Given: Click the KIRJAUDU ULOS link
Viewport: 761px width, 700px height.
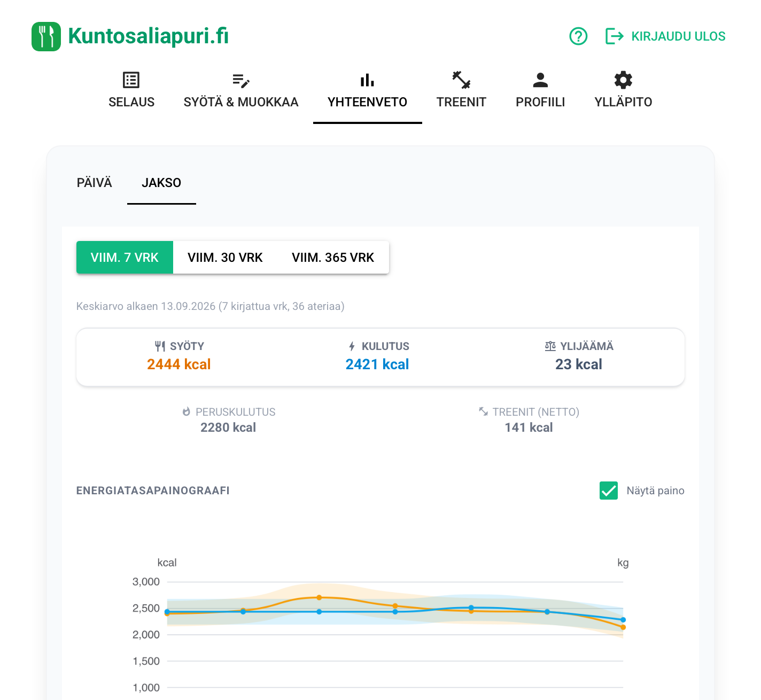Looking at the screenshot, I should point(678,36).
